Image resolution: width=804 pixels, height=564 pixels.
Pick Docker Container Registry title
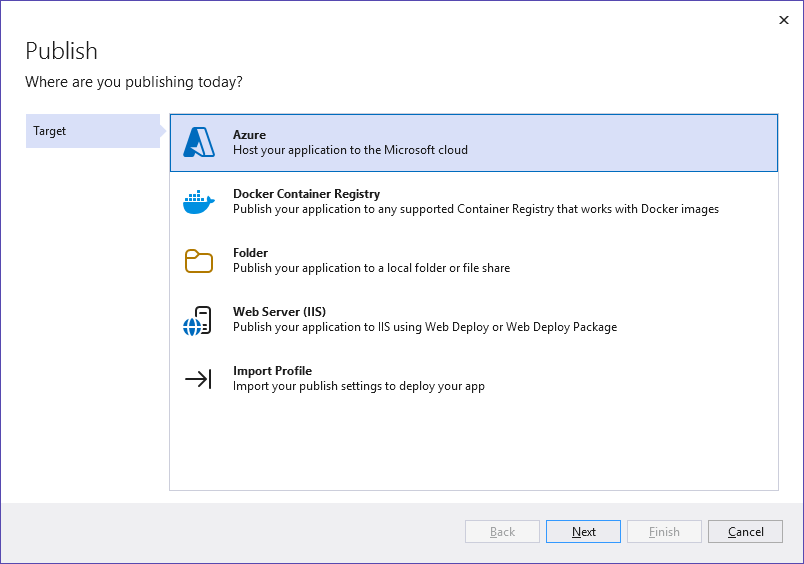pos(307,194)
